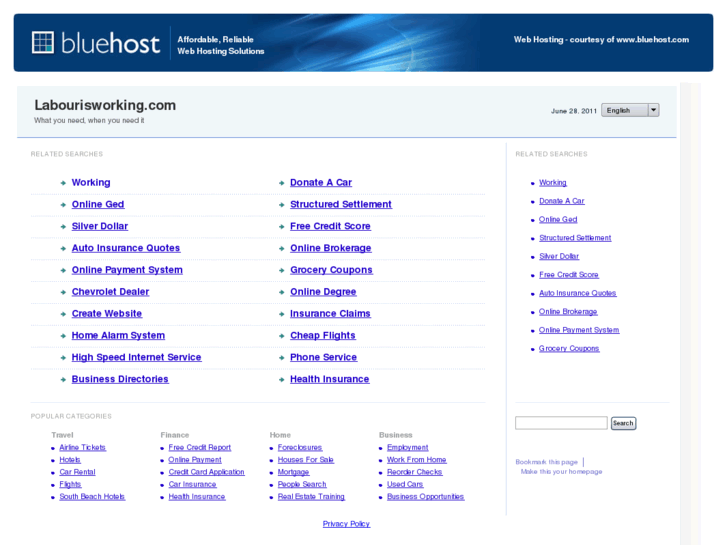Viewport: 727px width, 545px height.
Task: Open the bold Silver Dollar link
Action: coord(100,226)
